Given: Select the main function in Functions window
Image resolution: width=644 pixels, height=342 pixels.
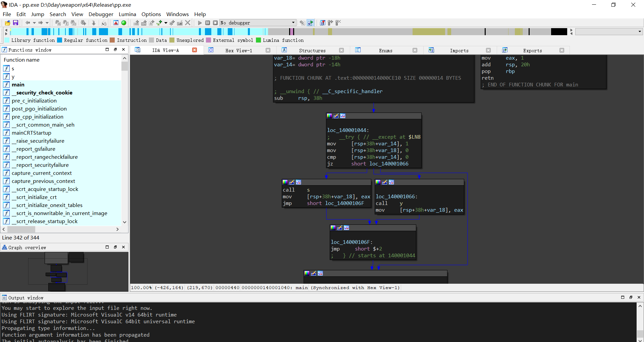Looking at the screenshot, I should pyautogui.click(x=18, y=84).
